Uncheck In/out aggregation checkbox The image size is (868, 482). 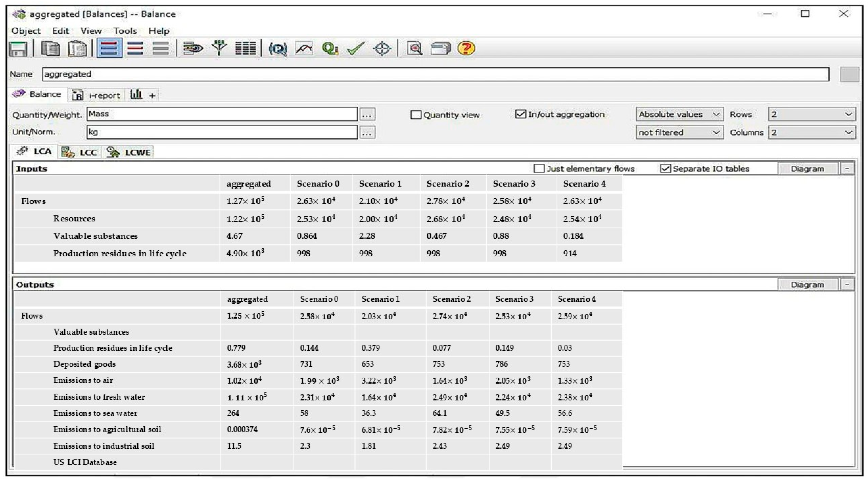521,114
